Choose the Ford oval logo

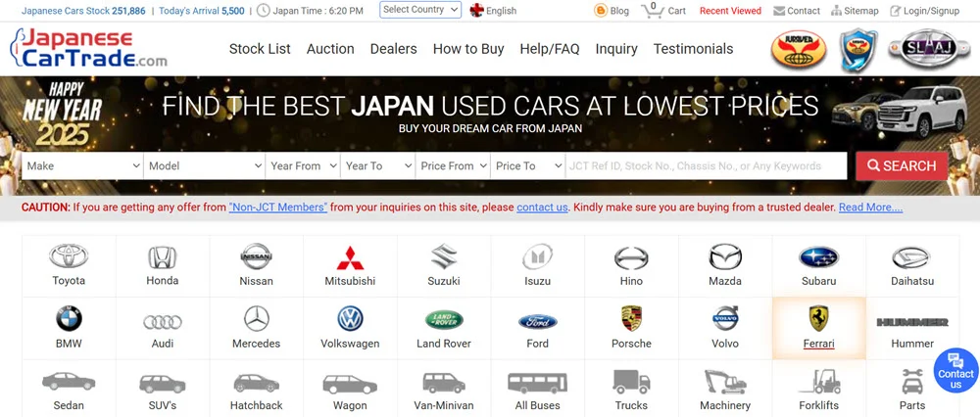pos(537,321)
